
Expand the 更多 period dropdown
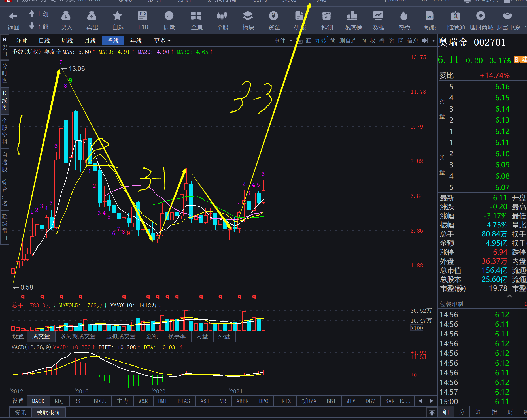pos(162,41)
